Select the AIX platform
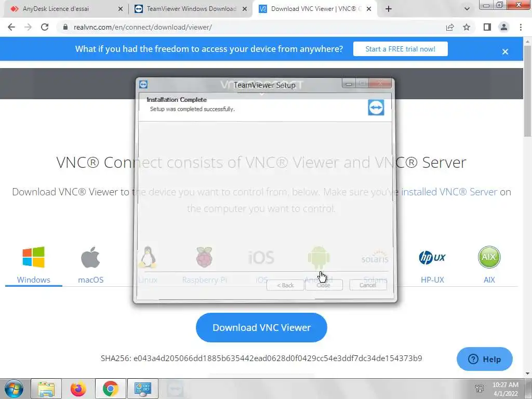The image size is (532, 399). pos(489,265)
